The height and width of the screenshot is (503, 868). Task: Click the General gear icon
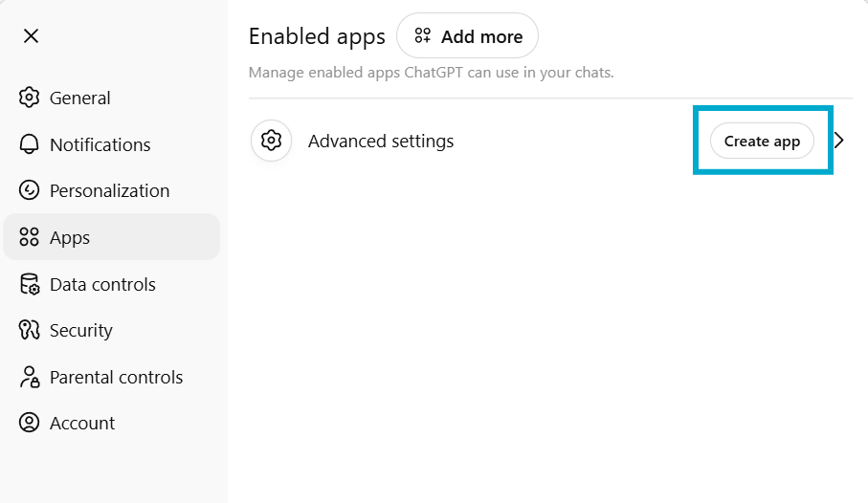[x=30, y=98]
